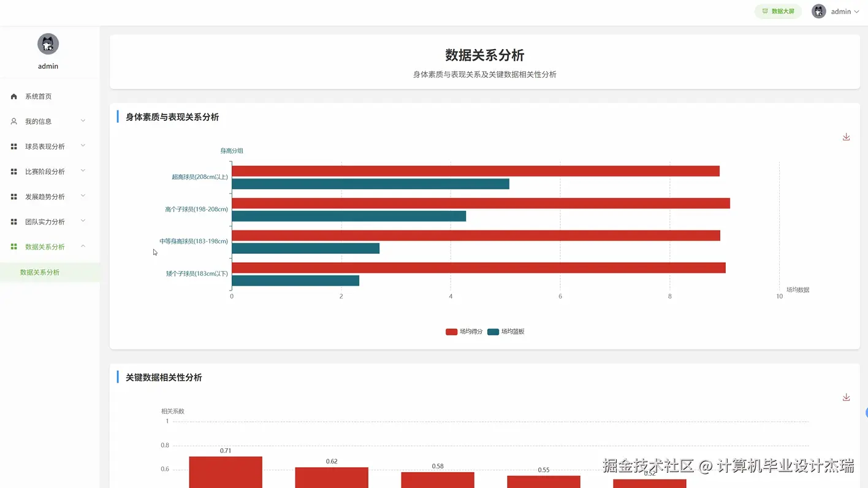Viewport: 868px width, 488px height.
Task: Open the 系统首页 menu item
Action: coord(39,96)
